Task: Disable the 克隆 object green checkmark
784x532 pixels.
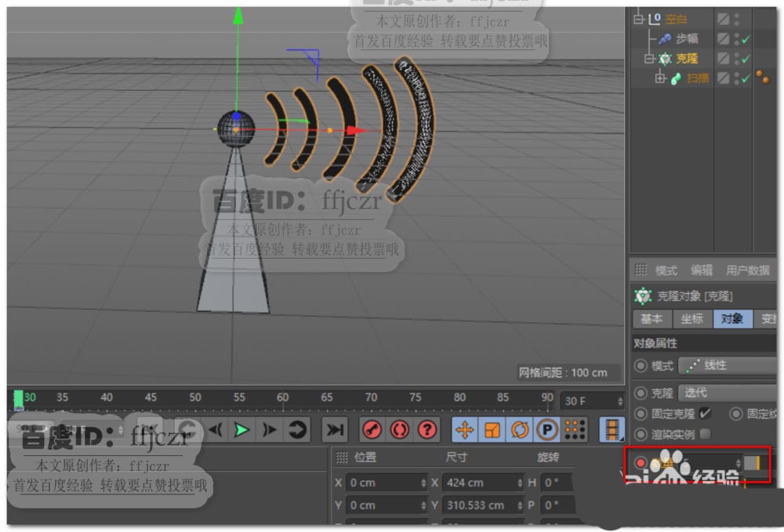Action: tap(746, 59)
